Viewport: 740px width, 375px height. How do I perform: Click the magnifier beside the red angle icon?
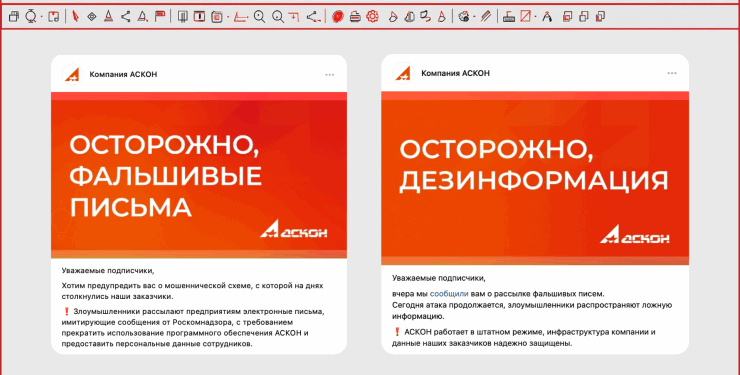260,17
